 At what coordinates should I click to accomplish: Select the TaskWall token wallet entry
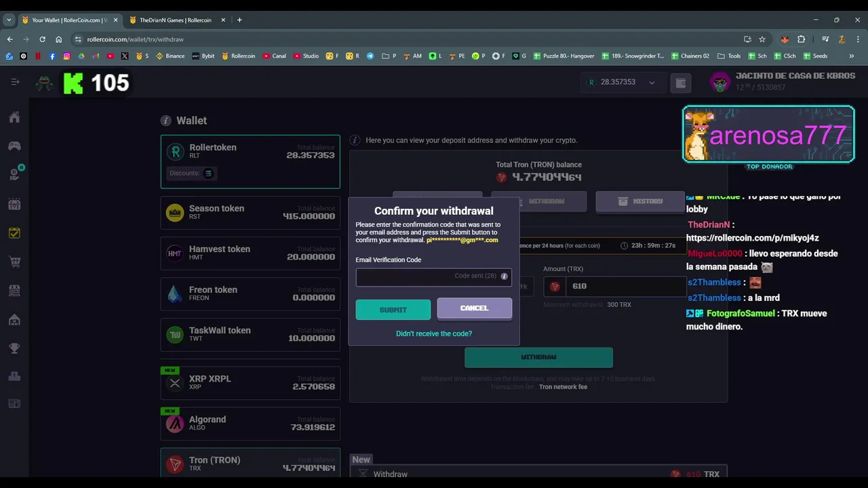250,335
